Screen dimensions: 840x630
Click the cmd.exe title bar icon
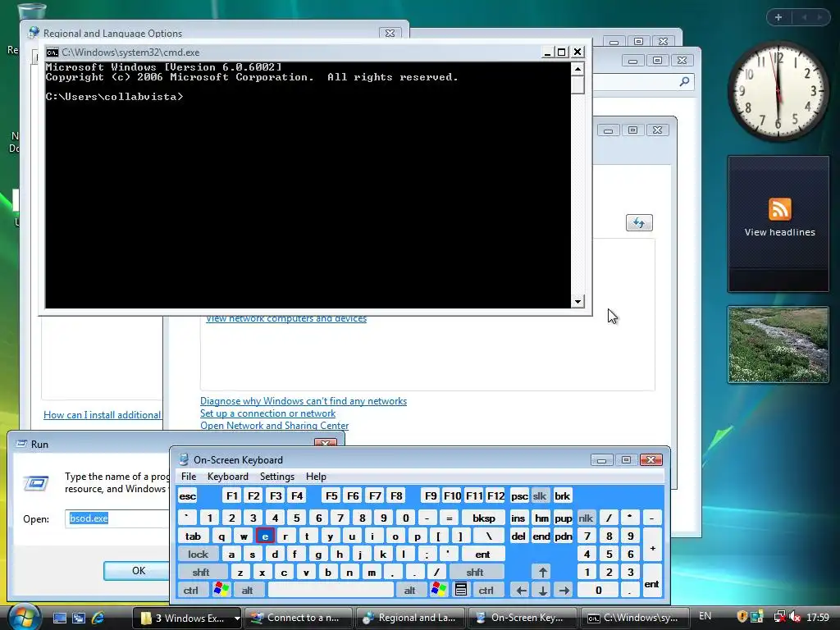click(52, 52)
